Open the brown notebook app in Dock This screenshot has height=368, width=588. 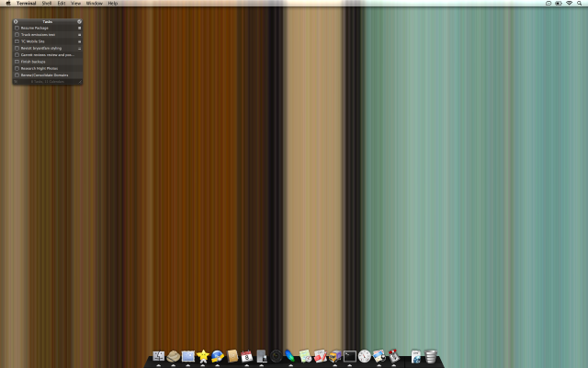(232, 356)
